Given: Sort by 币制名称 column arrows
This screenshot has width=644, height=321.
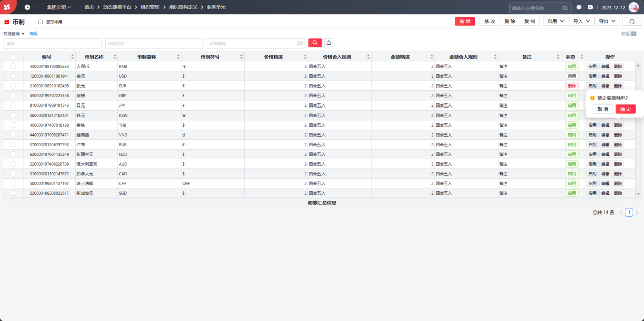Looking at the screenshot, I should [115, 57].
